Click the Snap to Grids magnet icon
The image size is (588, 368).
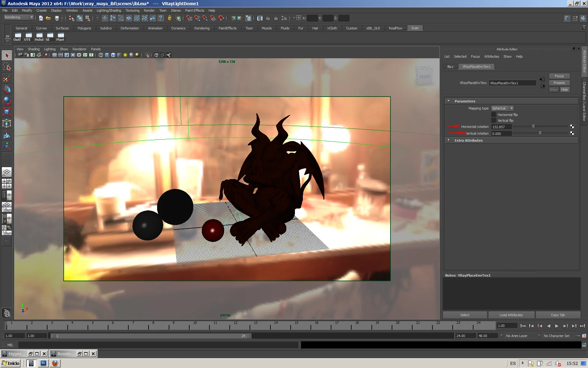coord(189,18)
